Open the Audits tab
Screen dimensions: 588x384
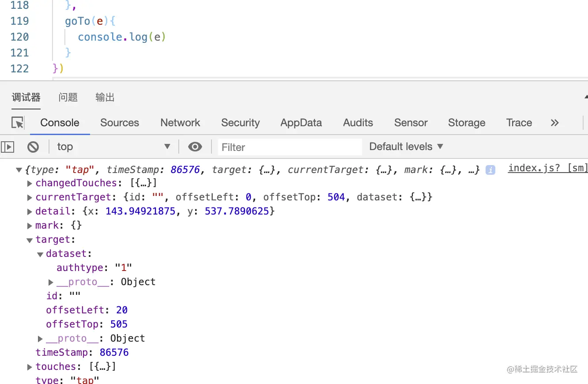click(x=358, y=123)
